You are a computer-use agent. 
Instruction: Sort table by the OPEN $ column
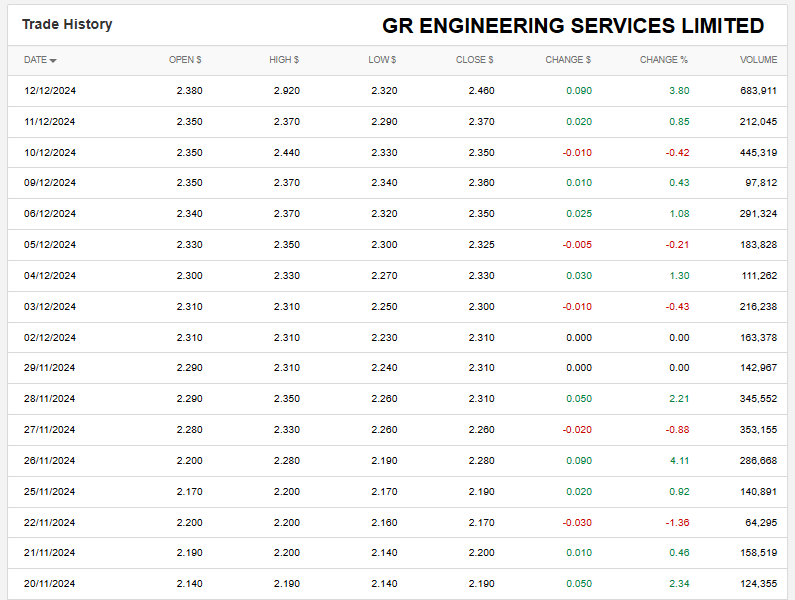[185, 60]
